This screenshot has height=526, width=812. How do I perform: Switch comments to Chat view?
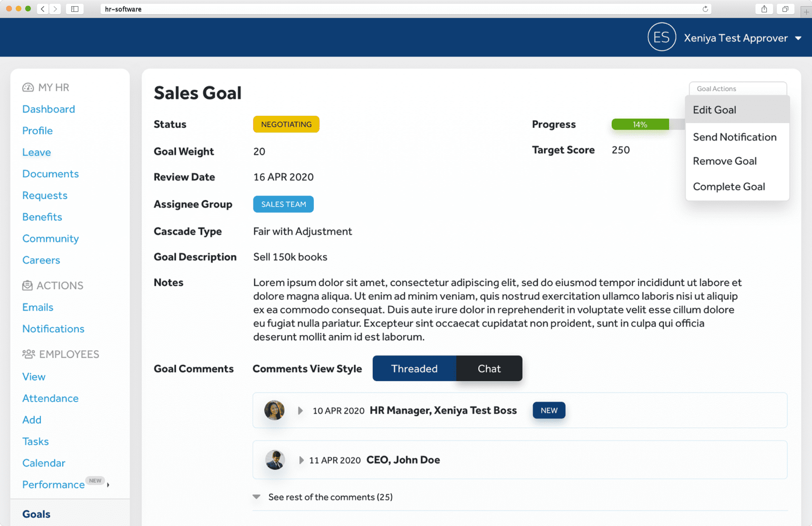point(489,368)
